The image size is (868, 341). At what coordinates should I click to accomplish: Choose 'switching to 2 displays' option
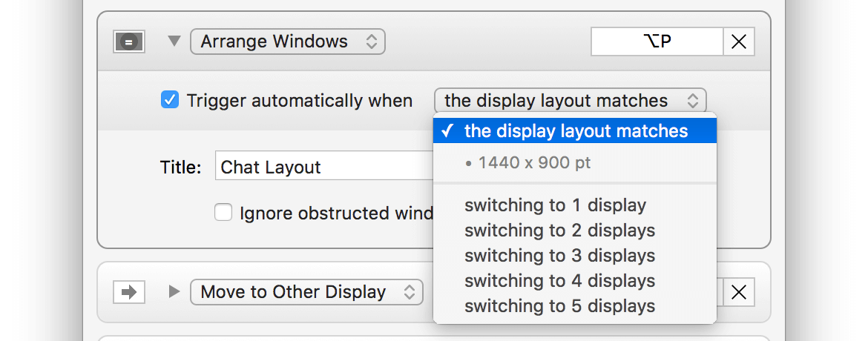pos(559,231)
